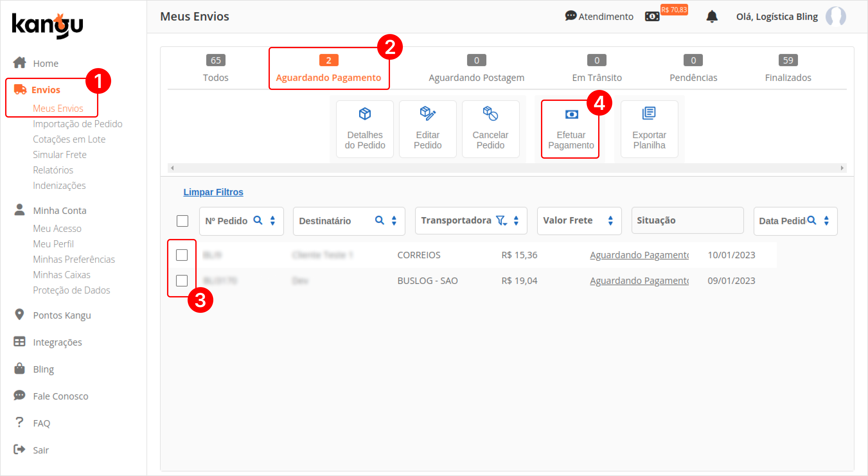Open Simular Frete
The width and height of the screenshot is (868, 476).
60,154
